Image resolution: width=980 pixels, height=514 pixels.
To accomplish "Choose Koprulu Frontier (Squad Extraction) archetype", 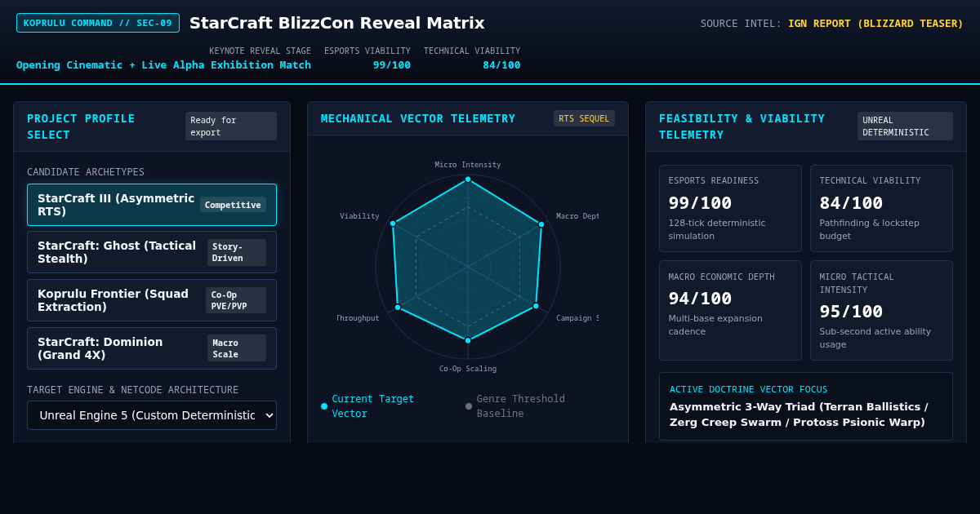I will (x=152, y=300).
